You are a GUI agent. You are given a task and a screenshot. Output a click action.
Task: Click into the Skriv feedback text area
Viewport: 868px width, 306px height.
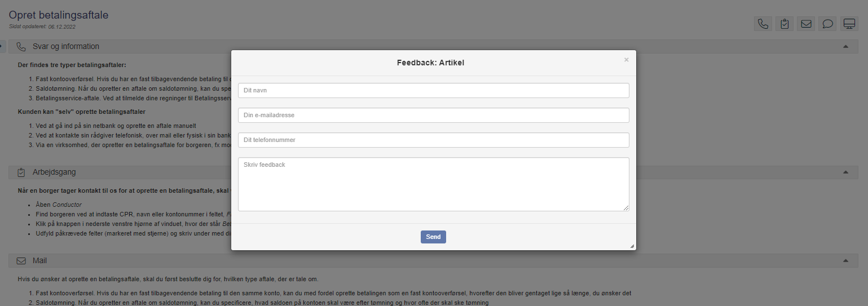coord(433,184)
